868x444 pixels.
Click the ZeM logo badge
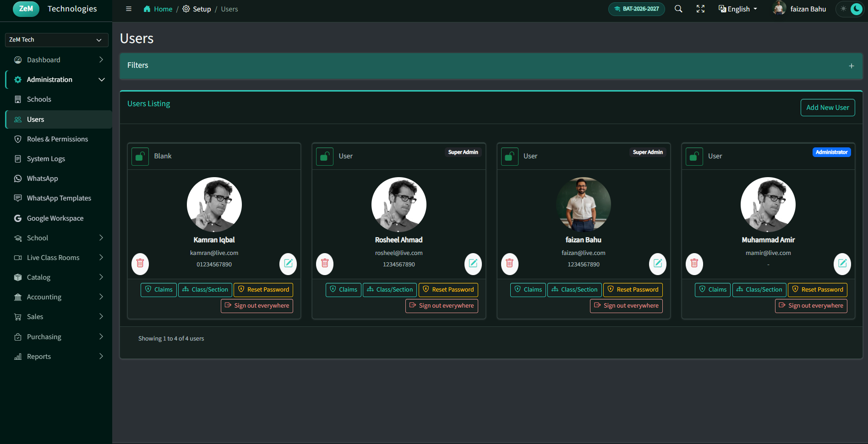coord(26,9)
